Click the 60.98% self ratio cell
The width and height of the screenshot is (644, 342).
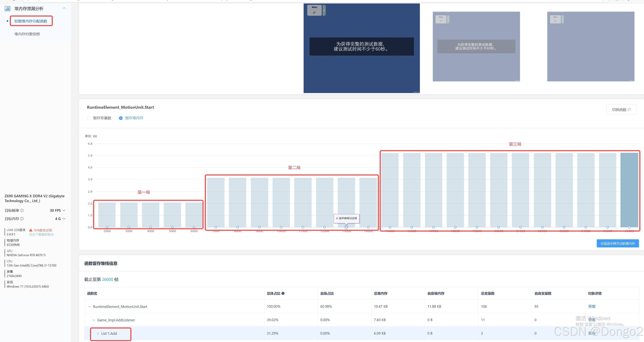tap(326, 306)
